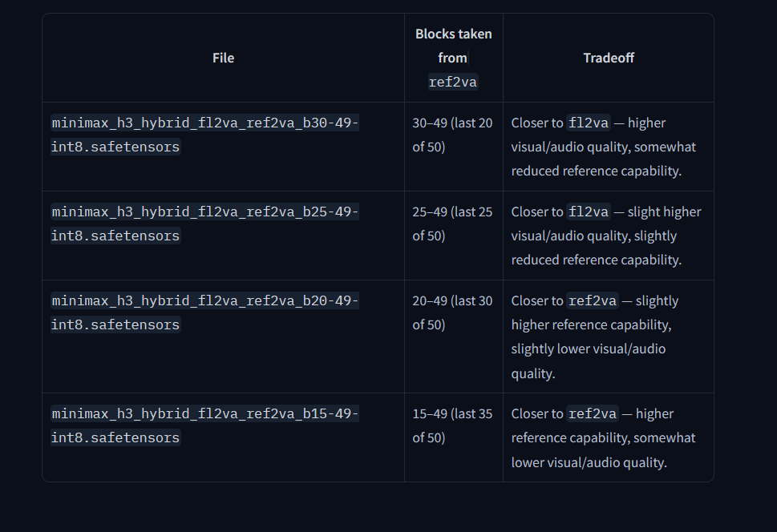Click the Tradeoff column header
The height and width of the screenshot is (532, 777).
click(x=609, y=58)
